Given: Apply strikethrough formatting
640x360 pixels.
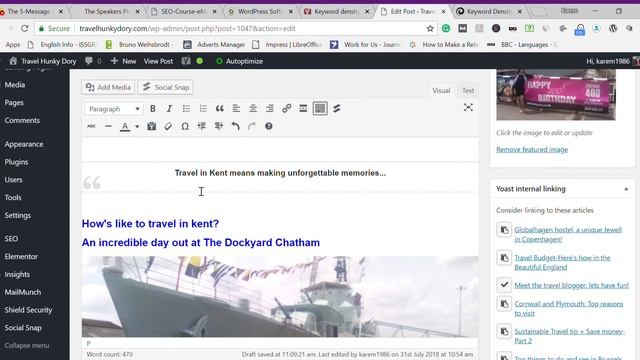Looking at the screenshot, I should point(91,127).
